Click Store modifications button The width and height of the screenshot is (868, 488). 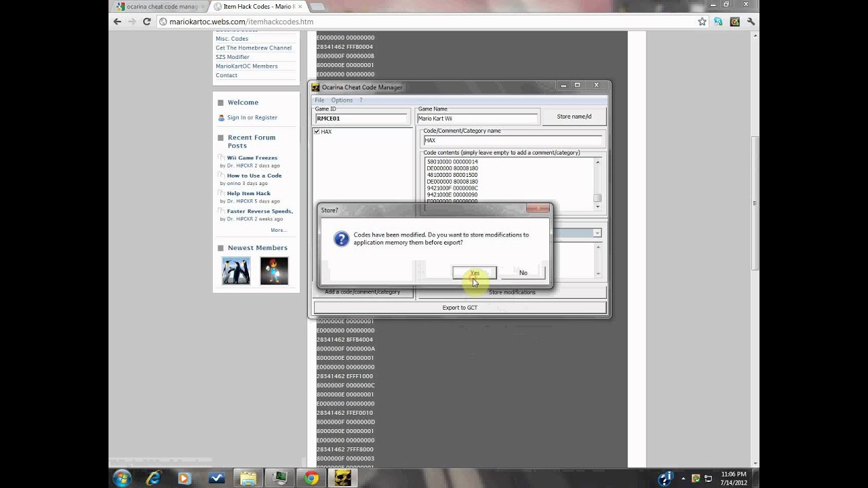coord(512,292)
